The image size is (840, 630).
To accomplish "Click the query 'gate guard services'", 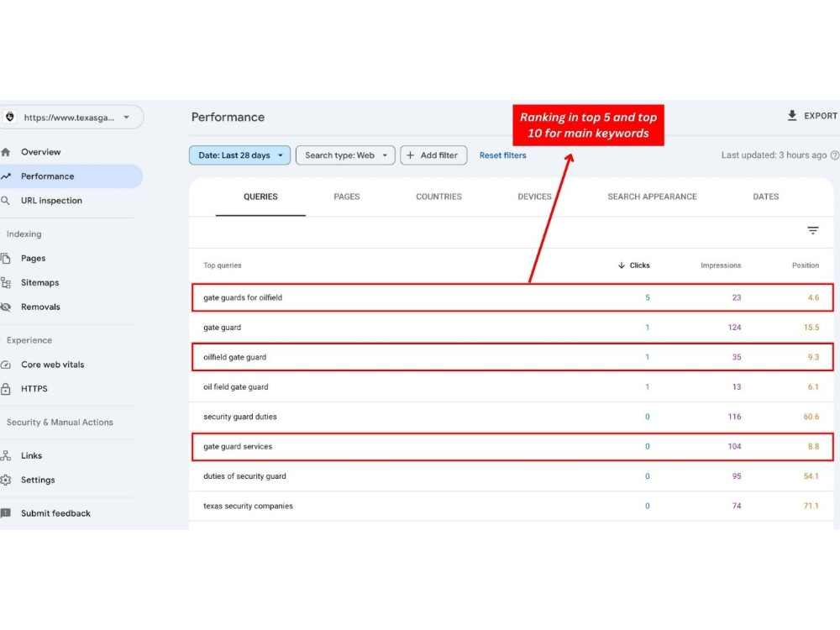I will (x=238, y=446).
